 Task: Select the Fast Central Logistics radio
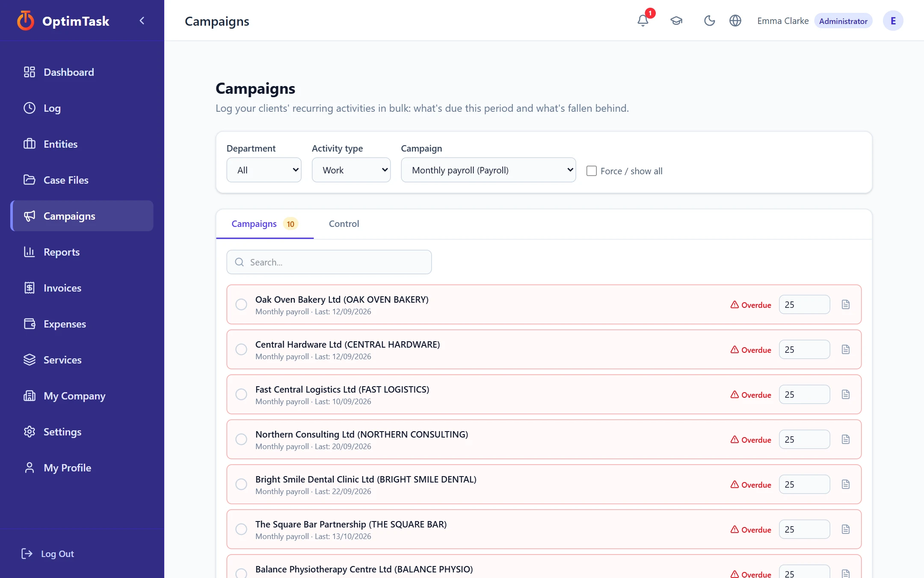[241, 394]
